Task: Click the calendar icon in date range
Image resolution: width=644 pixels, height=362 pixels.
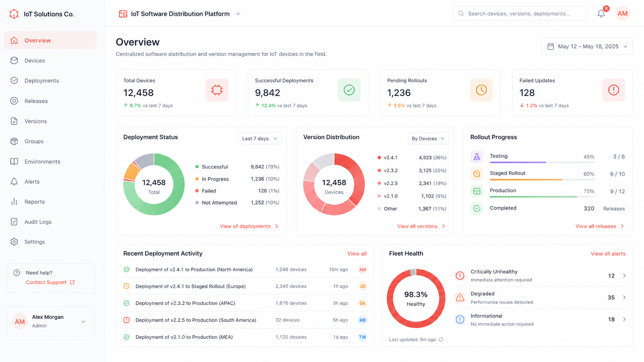Action: click(550, 47)
